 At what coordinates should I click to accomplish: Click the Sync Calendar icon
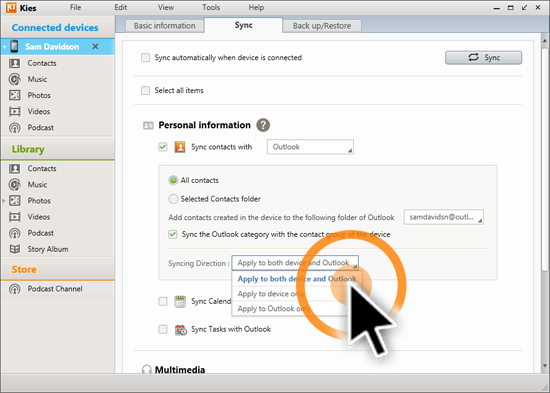(180, 301)
